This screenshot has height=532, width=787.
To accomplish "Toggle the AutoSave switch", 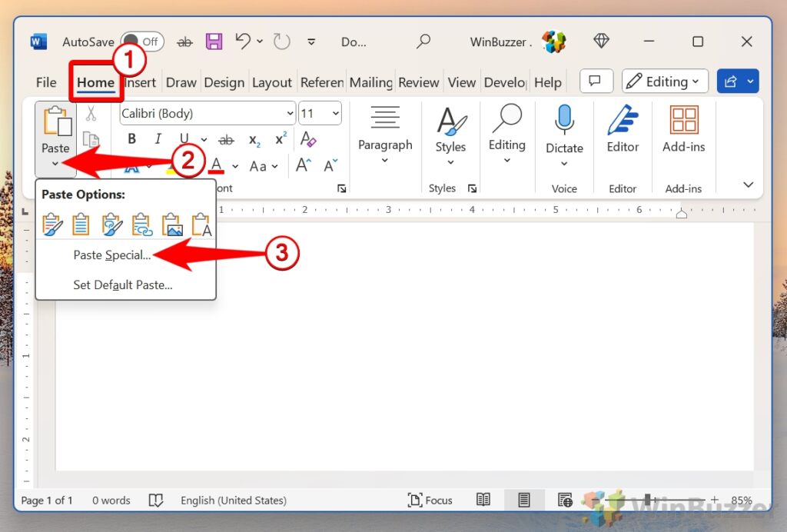I will (142, 42).
